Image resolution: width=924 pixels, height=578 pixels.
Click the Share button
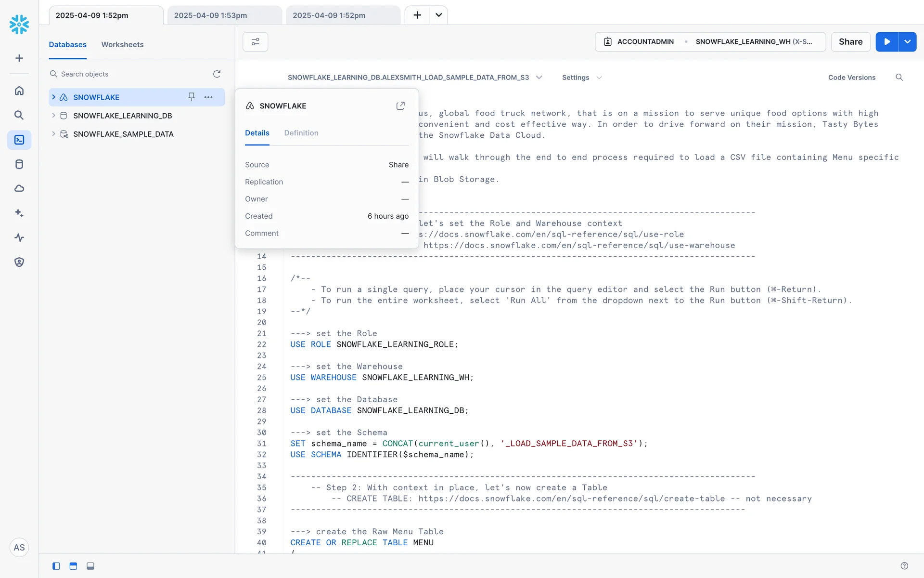point(850,42)
